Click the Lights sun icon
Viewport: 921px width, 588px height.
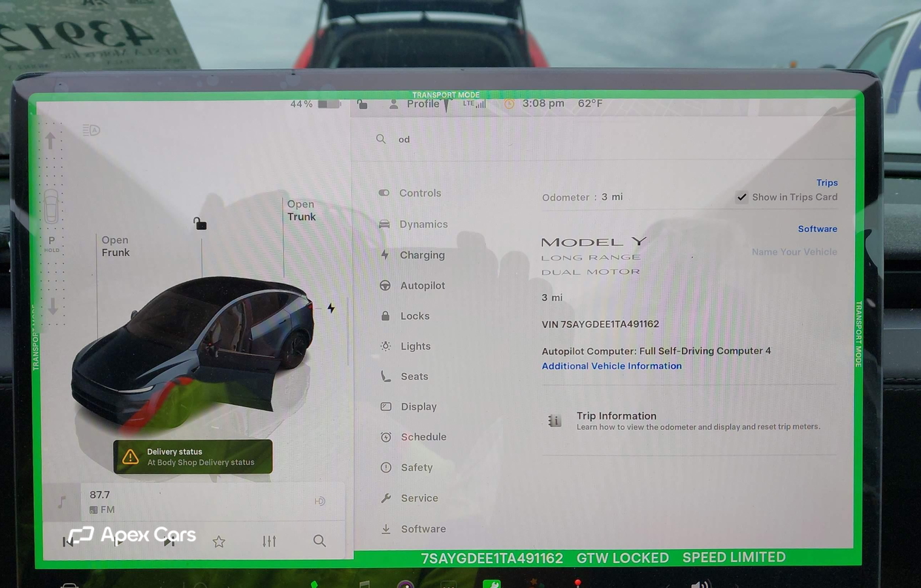[385, 346]
